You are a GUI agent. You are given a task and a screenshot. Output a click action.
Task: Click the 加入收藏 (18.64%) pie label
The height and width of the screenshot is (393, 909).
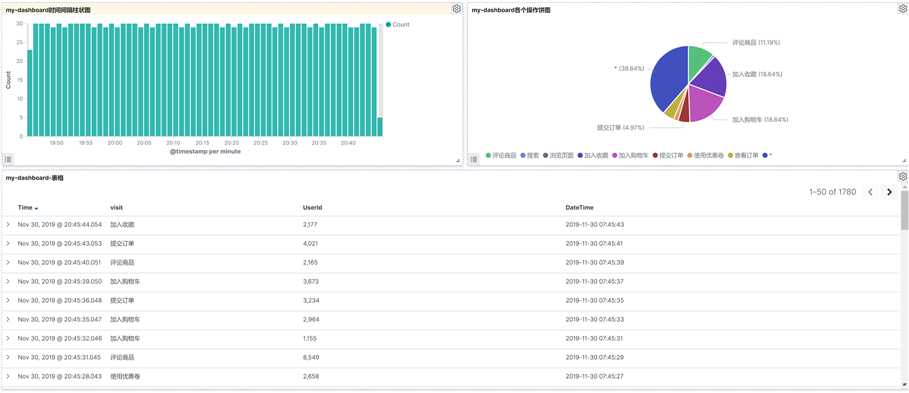(757, 74)
